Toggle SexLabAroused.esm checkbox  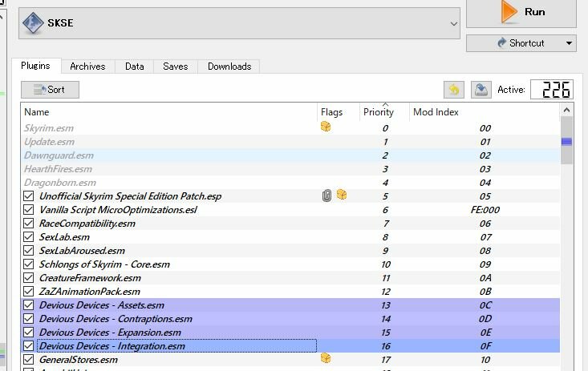point(29,251)
